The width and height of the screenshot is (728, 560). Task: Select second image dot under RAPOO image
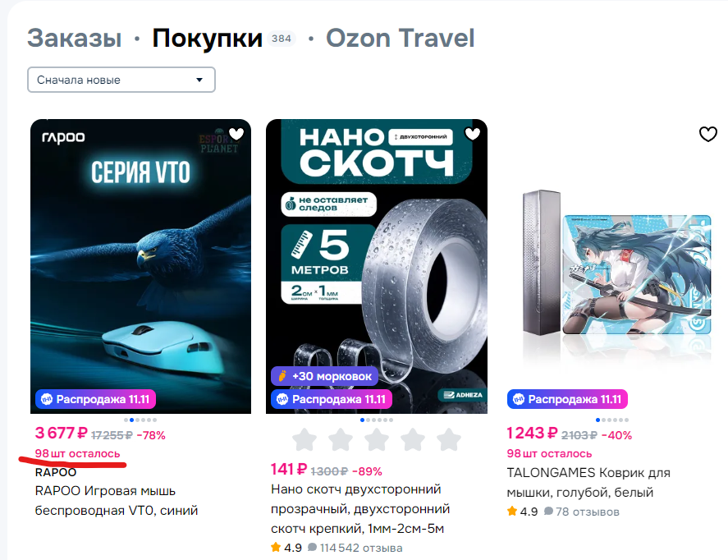point(132,420)
